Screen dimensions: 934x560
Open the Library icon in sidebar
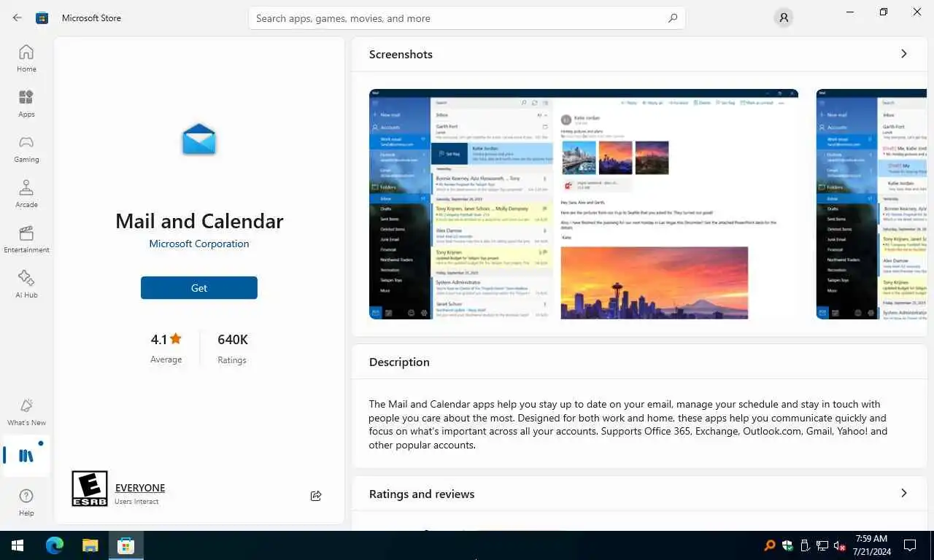point(26,456)
